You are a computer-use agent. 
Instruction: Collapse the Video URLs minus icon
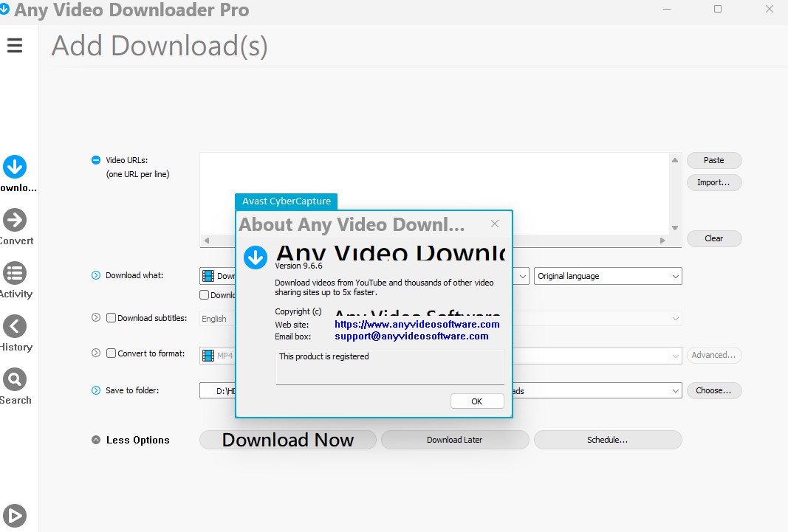point(95,160)
